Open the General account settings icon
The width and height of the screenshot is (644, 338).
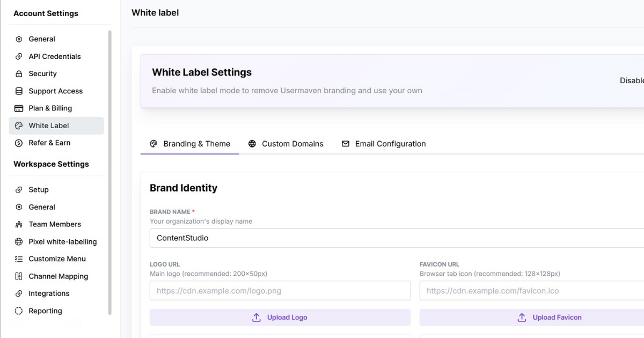[x=19, y=39]
